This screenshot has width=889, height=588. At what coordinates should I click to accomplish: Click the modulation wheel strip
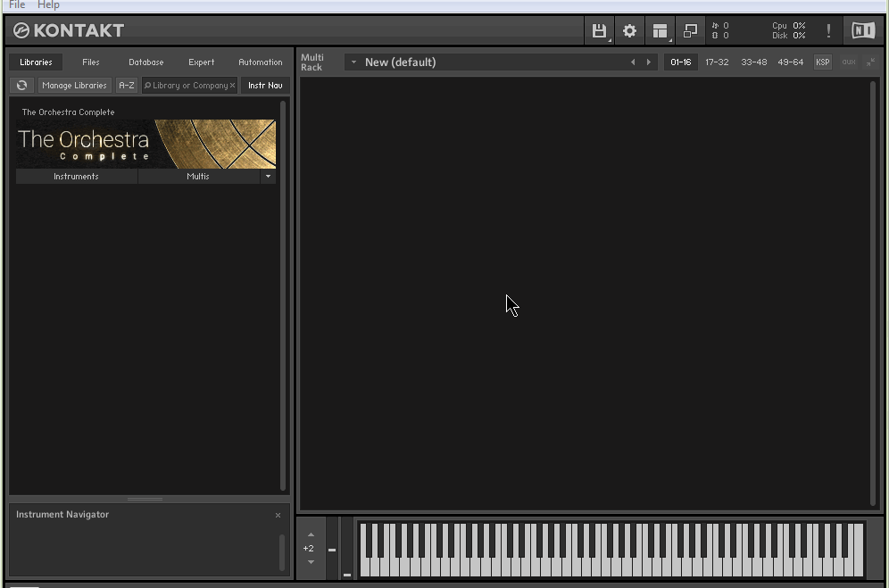tap(347, 549)
